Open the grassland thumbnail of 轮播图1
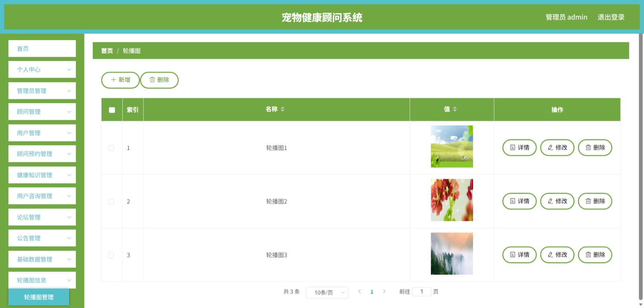 click(x=452, y=147)
